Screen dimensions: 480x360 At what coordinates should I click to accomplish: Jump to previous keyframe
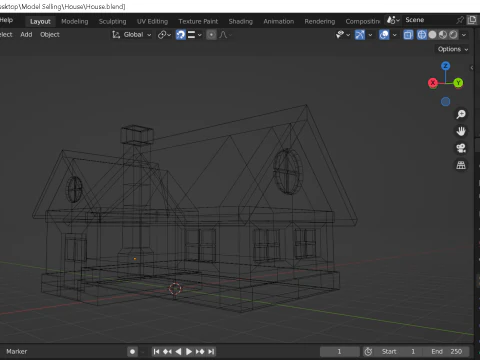point(167,351)
